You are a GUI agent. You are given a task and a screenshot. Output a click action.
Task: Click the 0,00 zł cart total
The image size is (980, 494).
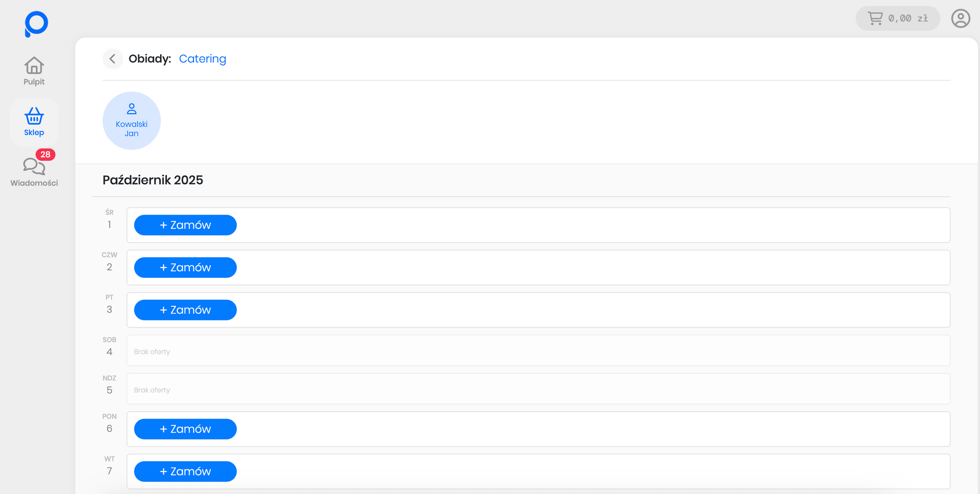pyautogui.click(x=908, y=19)
